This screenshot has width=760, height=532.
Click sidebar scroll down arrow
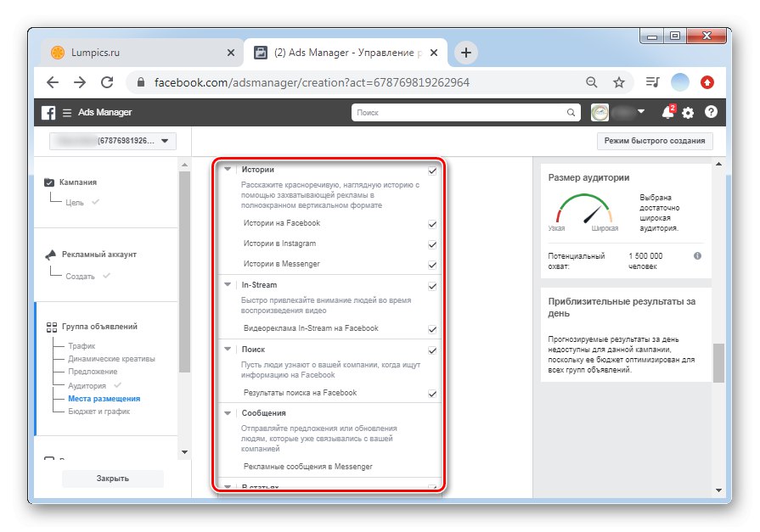point(184,452)
